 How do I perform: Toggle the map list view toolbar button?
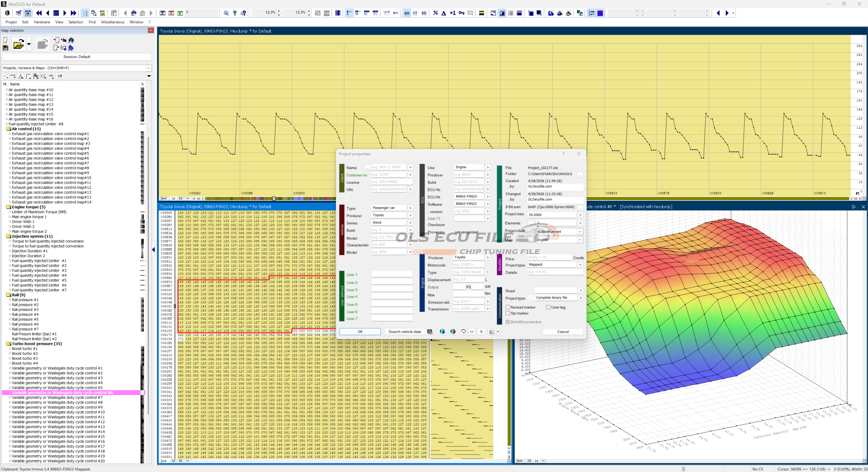tap(85, 13)
